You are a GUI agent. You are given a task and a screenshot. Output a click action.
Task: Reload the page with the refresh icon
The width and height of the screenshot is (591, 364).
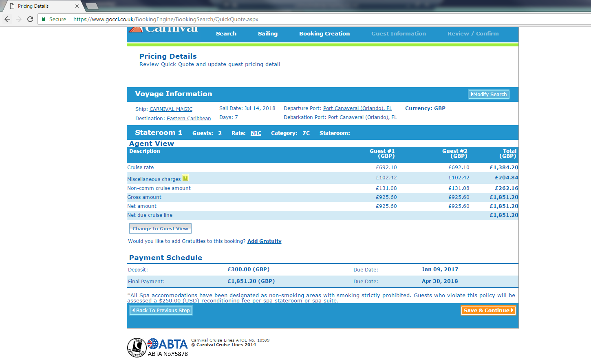(30, 19)
